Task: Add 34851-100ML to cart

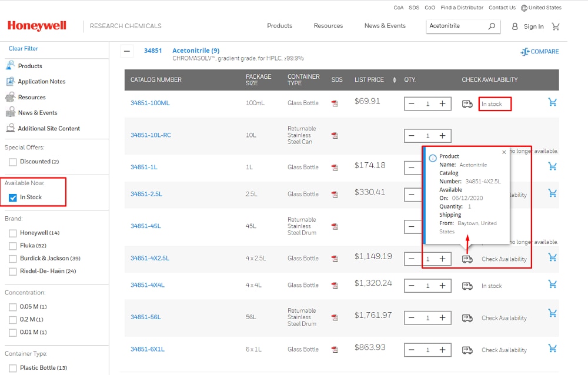Action: point(552,102)
